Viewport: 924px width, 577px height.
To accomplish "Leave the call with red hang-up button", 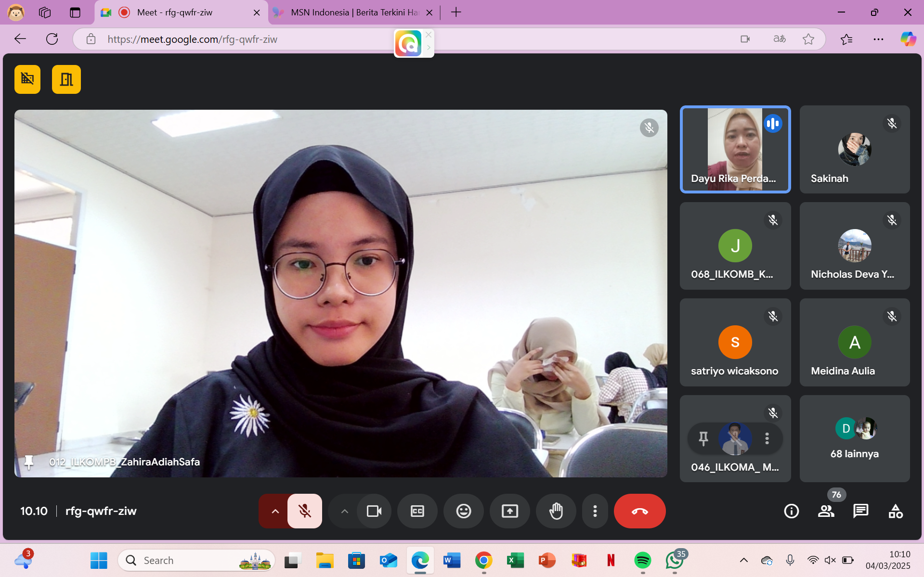I will [639, 511].
